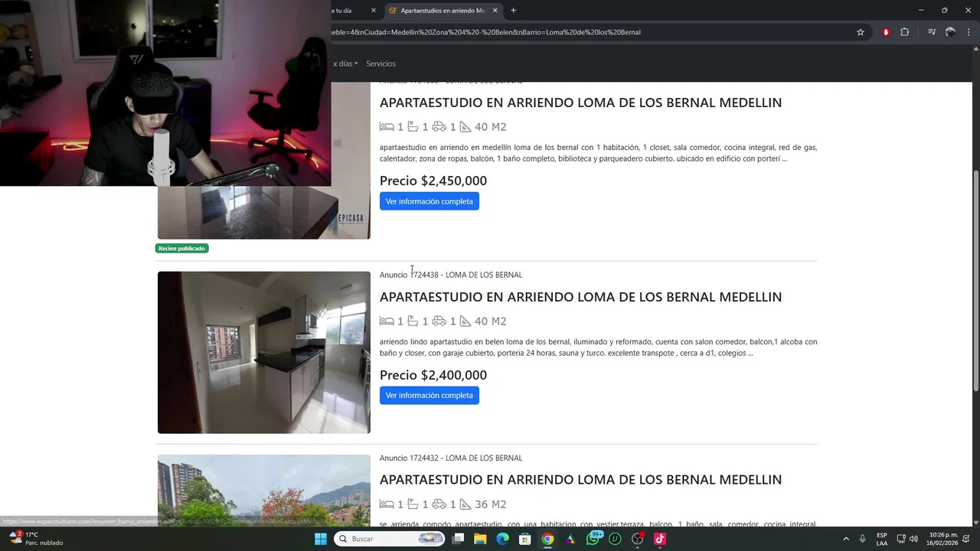Open Task View on the taskbar
The height and width of the screenshot is (551, 980).
[x=458, y=539]
